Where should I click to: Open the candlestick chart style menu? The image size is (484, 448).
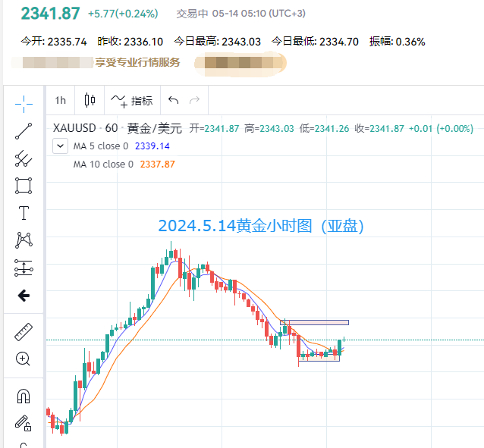click(x=90, y=100)
